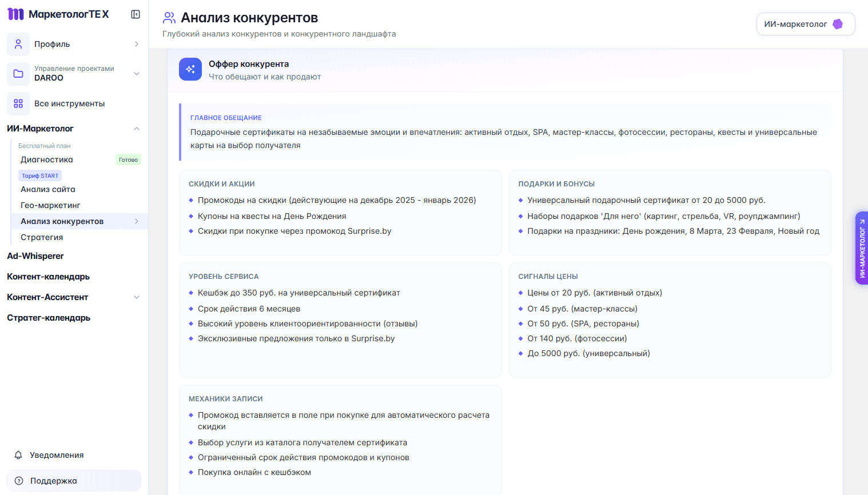Click the Тариф START badge
868x495 pixels.
pos(39,175)
